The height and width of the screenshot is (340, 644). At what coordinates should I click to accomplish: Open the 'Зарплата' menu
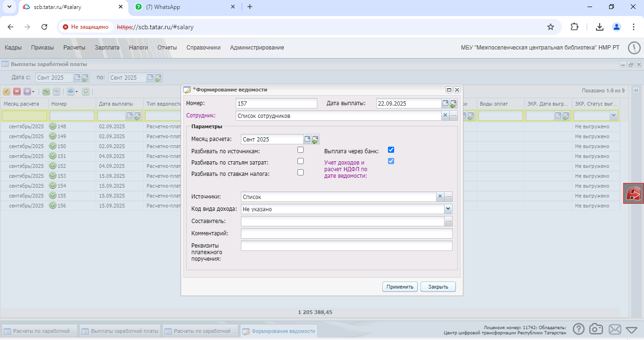[107, 48]
